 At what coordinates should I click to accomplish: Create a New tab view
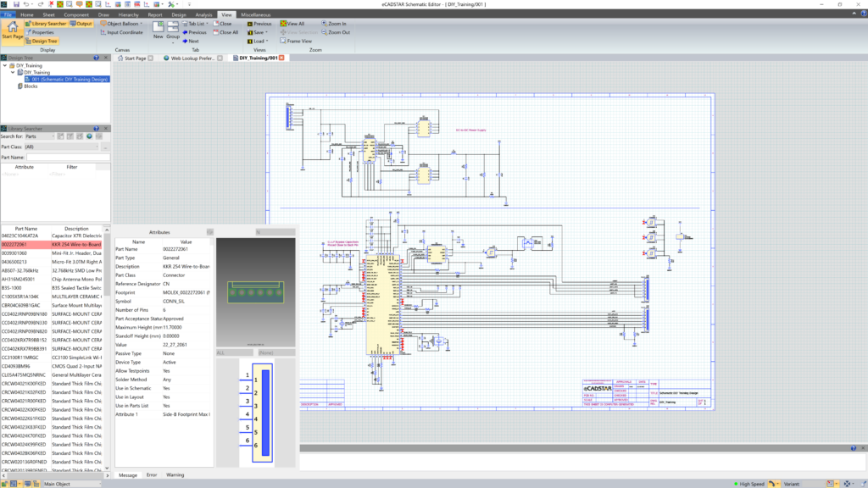click(159, 30)
